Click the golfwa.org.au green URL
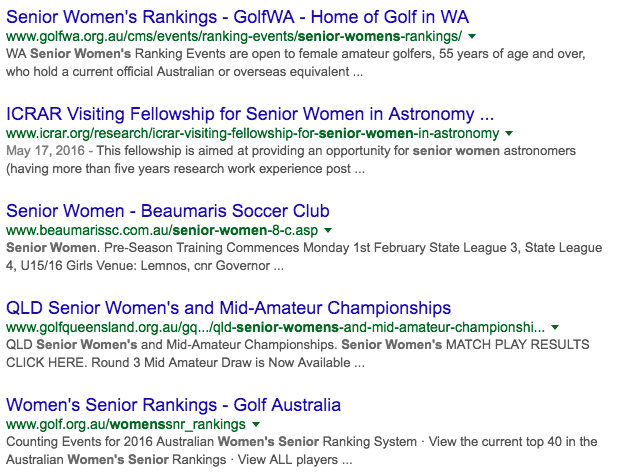Viewport: 620px width, 473px height. point(234,36)
